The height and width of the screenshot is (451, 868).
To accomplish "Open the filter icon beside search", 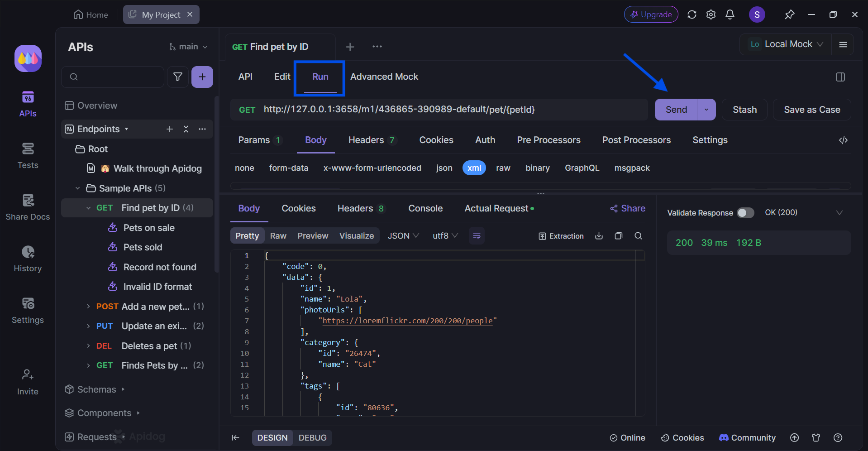I will point(178,77).
